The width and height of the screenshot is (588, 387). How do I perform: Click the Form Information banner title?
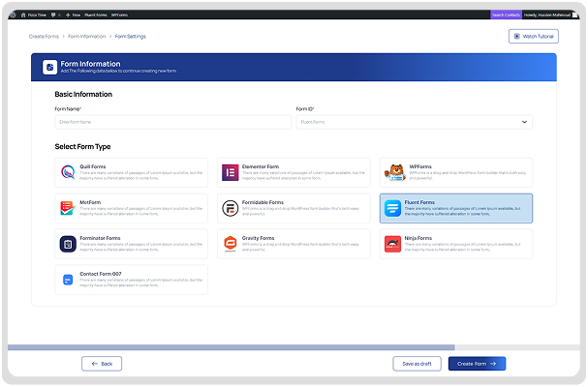(90, 64)
